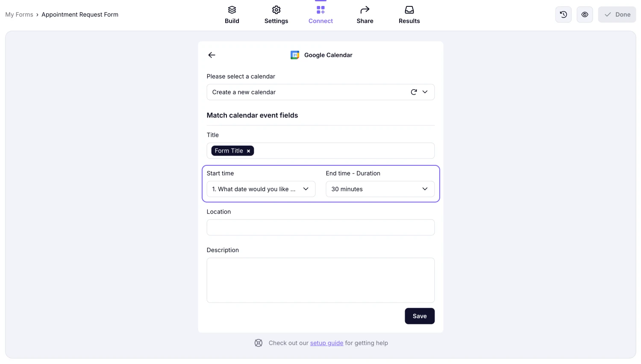This screenshot has width=641, height=364.
Task: Open the calendar selection dropdown
Action: pos(425,92)
